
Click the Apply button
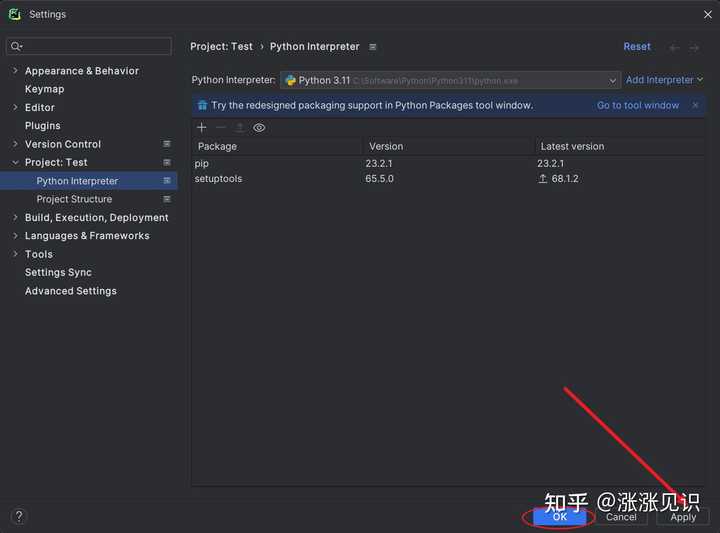(683, 517)
